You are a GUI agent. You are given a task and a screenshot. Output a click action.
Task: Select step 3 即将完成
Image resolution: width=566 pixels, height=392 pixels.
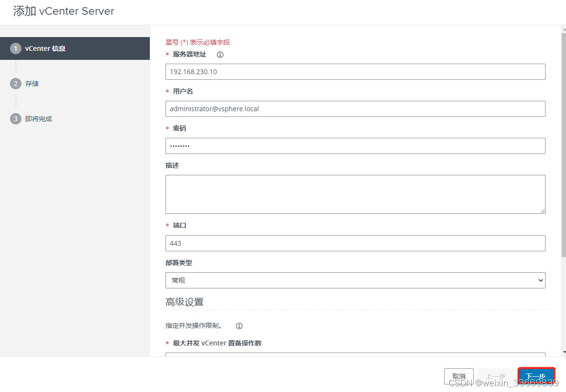point(31,119)
